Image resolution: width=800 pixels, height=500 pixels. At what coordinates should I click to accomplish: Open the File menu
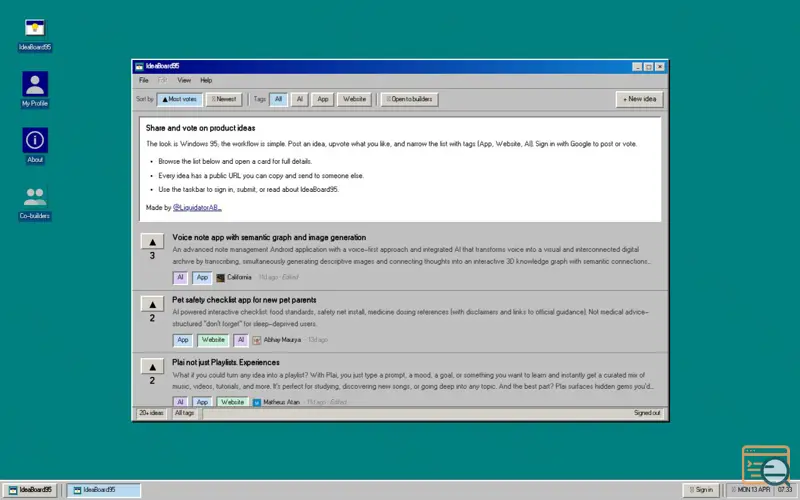[x=144, y=80]
